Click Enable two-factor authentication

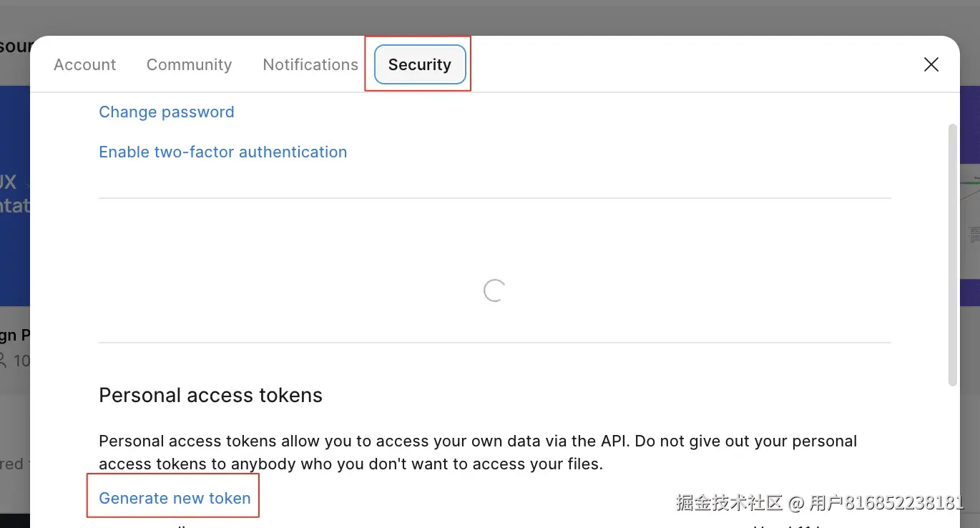(222, 152)
